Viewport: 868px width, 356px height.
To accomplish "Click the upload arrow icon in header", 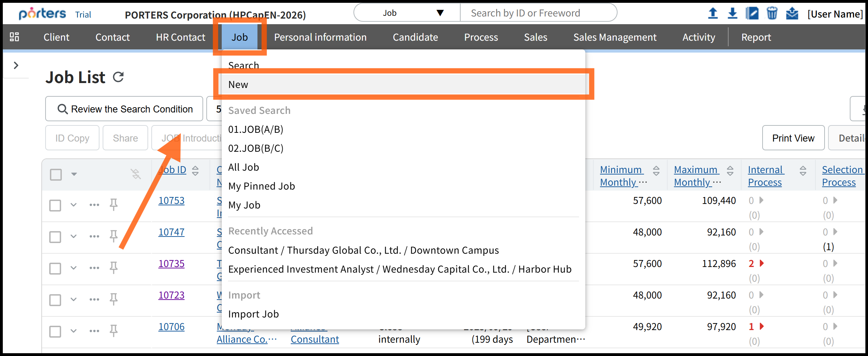I will [x=712, y=14].
